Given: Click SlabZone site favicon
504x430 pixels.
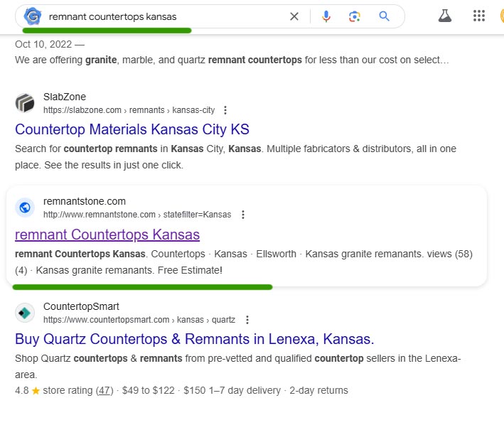Looking at the screenshot, I should pos(25,103).
